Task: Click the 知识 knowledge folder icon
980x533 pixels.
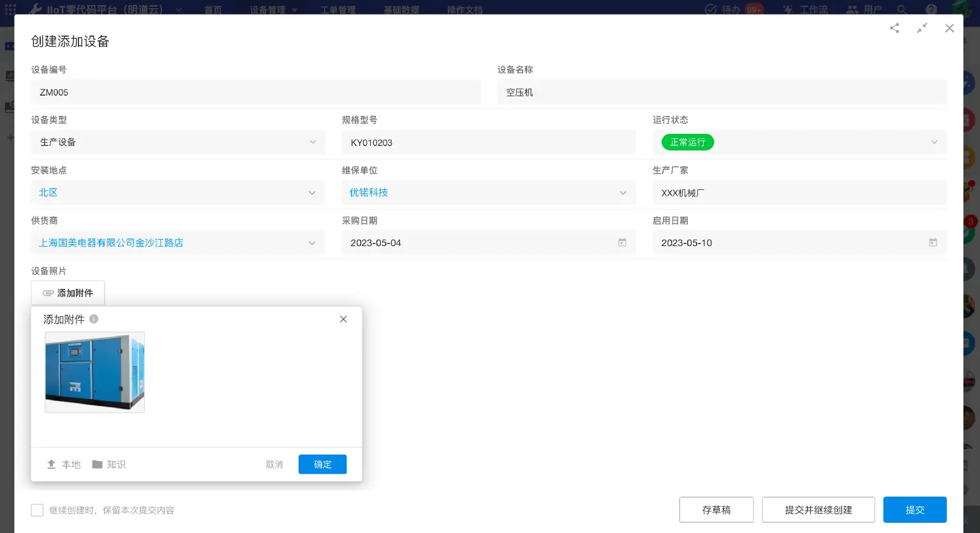Action: pos(97,464)
